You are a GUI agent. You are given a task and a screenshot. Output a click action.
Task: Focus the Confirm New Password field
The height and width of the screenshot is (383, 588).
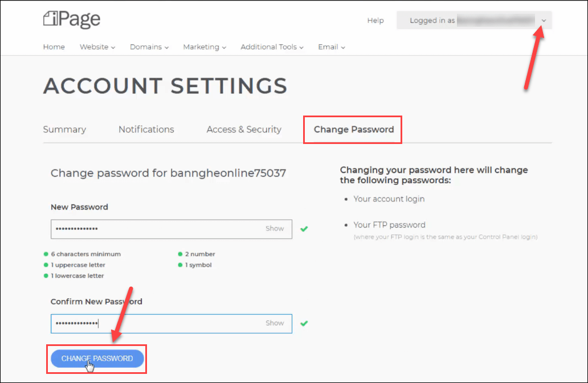[x=171, y=323]
